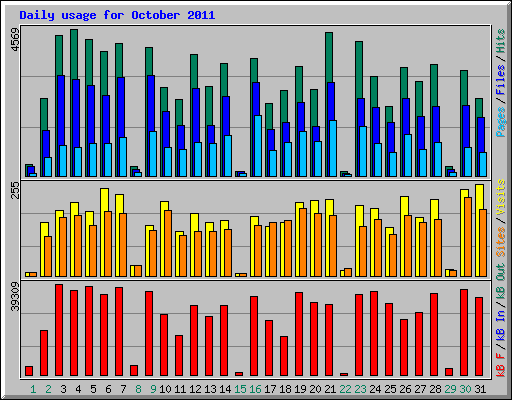The height and width of the screenshot is (400, 512).
Task: Click day 12 on the x-axis
Action: pyautogui.click(x=195, y=389)
